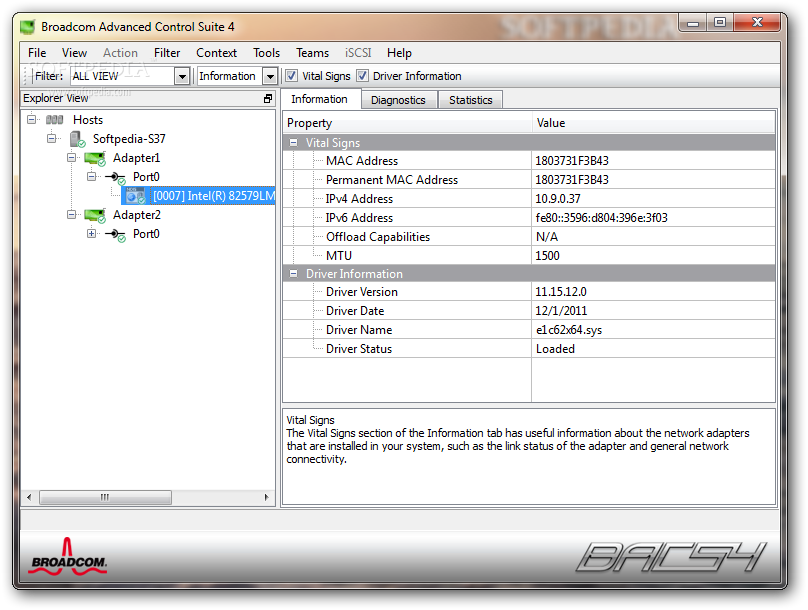This screenshot has height=610, width=808.
Task: Click the Driver Status value Loaded
Action: click(x=555, y=349)
